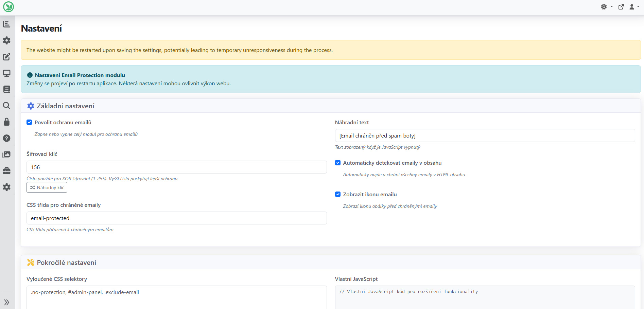The width and height of the screenshot is (644, 309).
Task: Click the Pokročilé nastavení section header
Action: [331, 262]
